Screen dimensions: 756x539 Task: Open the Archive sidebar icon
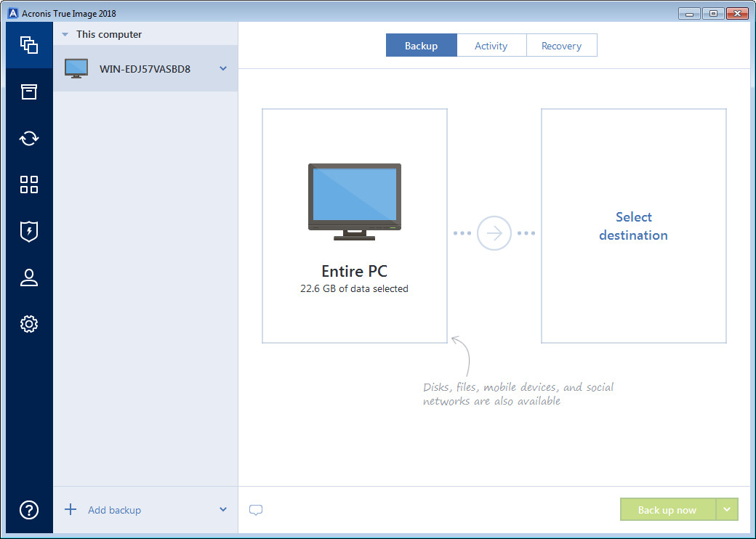pos(28,92)
